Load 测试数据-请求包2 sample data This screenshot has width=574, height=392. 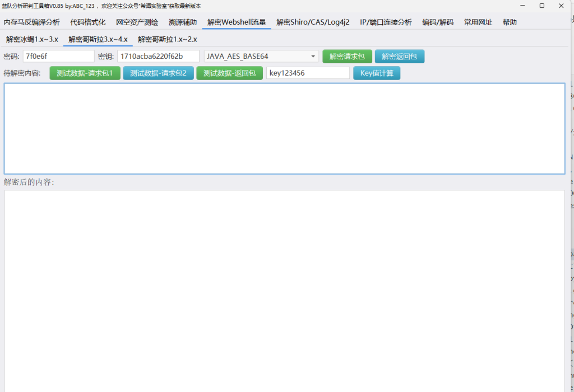(x=158, y=73)
